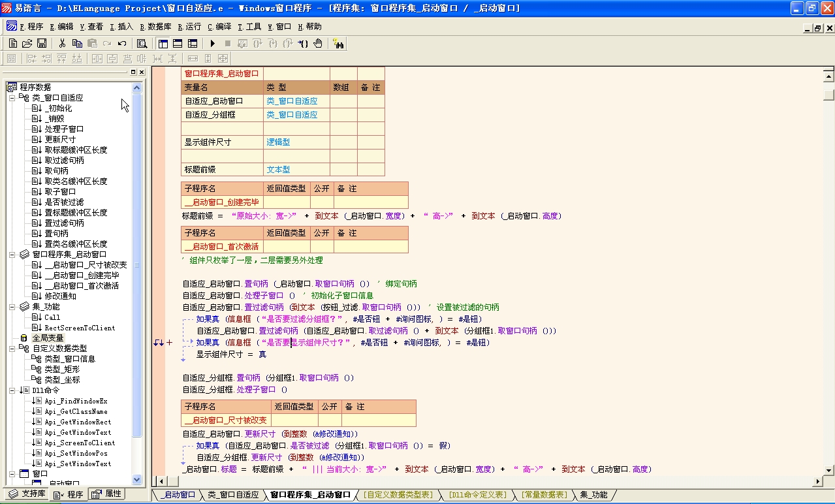Viewport: 835px width, 504px height.
Task: Open the C.编译 menu
Action: click(219, 27)
